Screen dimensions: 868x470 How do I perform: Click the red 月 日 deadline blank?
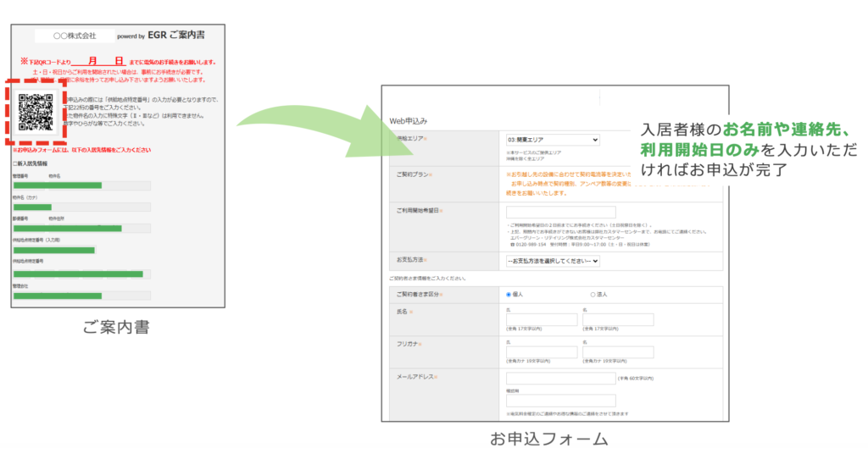click(99, 61)
